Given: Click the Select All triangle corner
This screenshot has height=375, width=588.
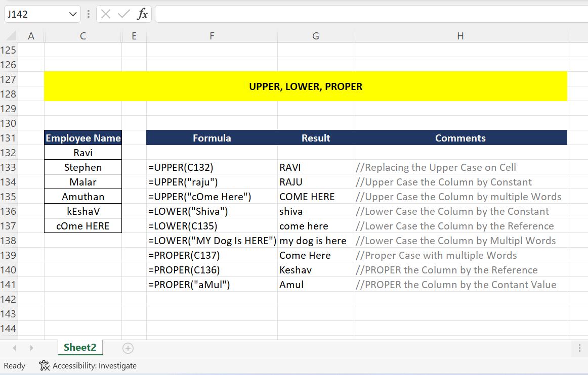Looking at the screenshot, I should click(x=11, y=35).
